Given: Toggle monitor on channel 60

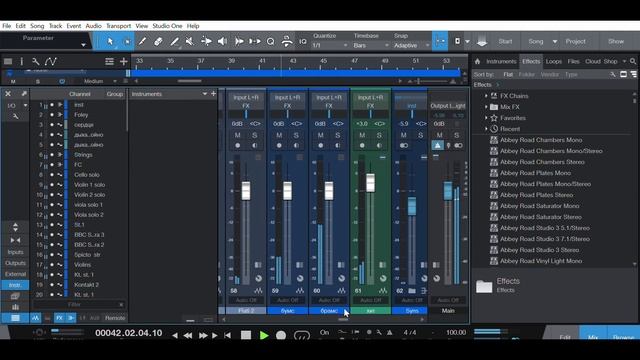Looking at the screenshot, I should (x=338, y=145).
